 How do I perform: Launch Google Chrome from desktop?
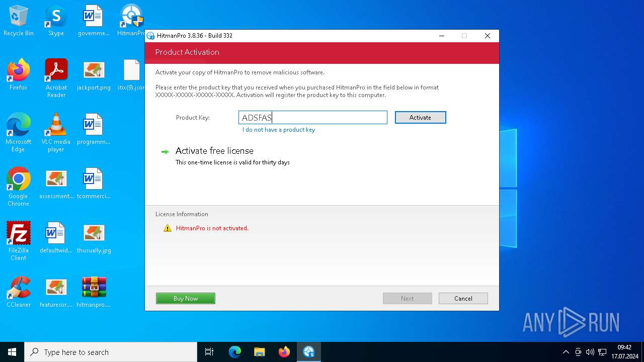19,187
